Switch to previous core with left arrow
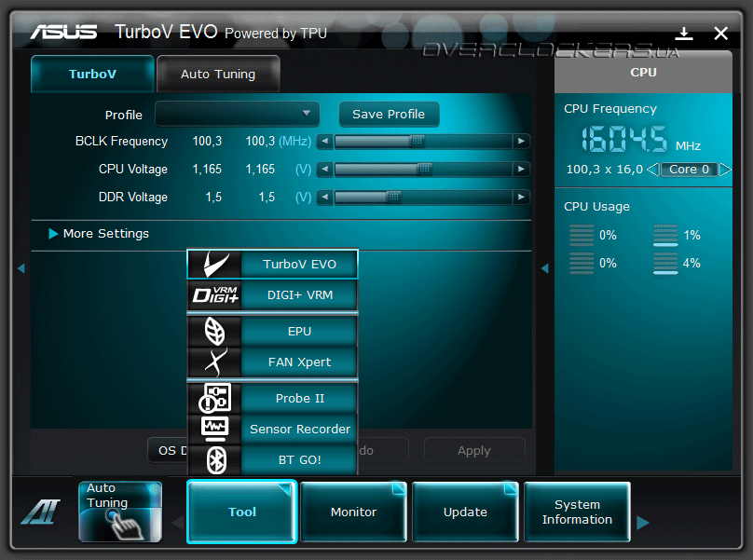Viewport: 753px width, 560px height. 653,170
